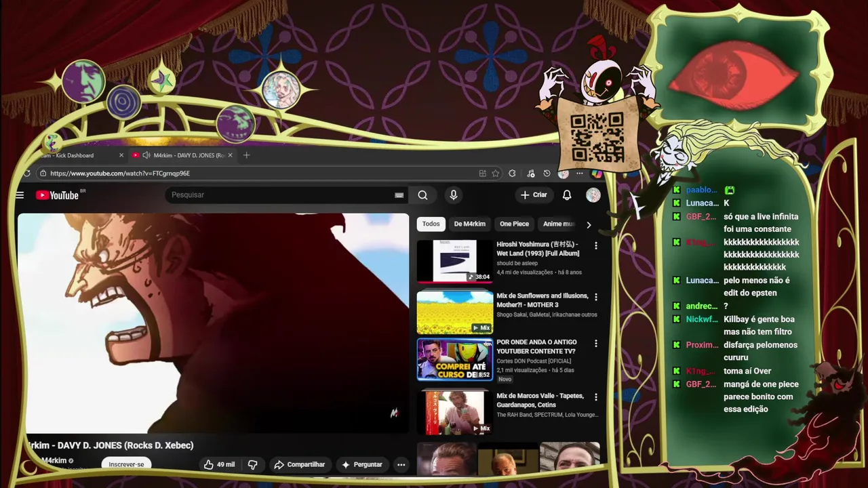Open more actions ellipsis below the video
This screenshot has width=868, height=488.
[401, 464]
